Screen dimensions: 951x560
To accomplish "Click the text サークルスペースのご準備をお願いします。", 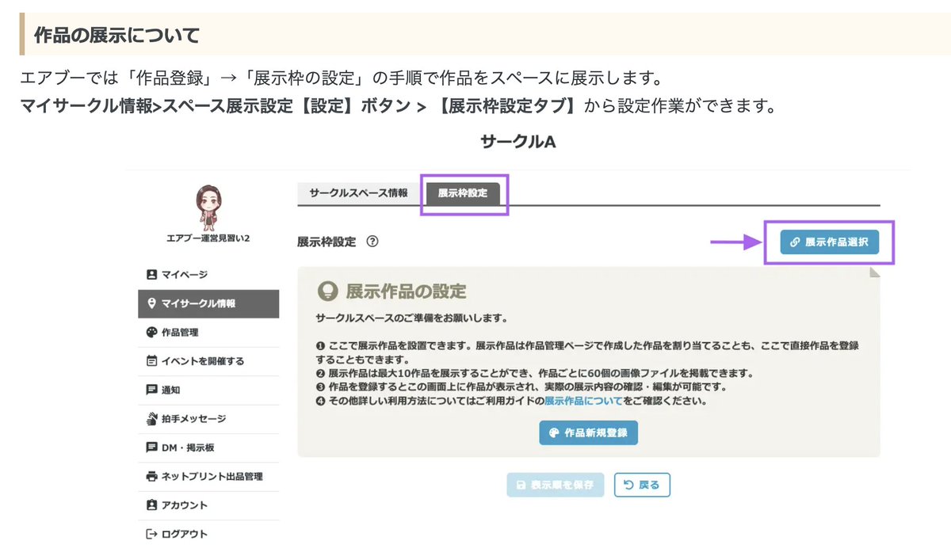I will pyautogui.click(x=411, y=318).
